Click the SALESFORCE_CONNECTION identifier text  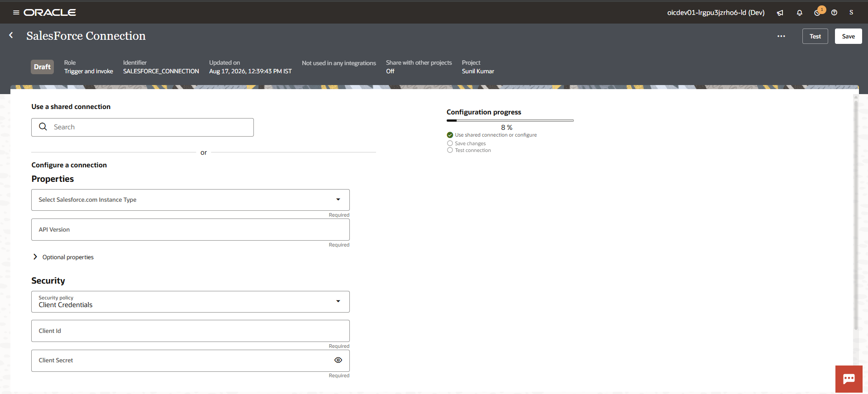(x=161, y=71)
